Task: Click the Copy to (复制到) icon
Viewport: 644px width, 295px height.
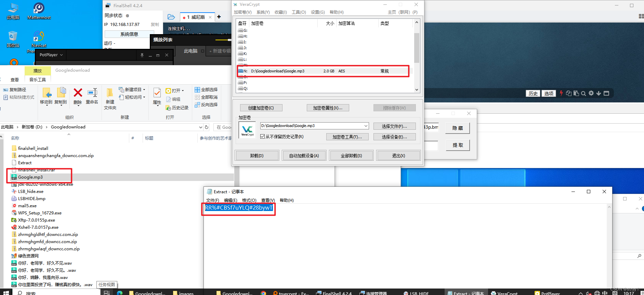Action: tap(61, 93)
